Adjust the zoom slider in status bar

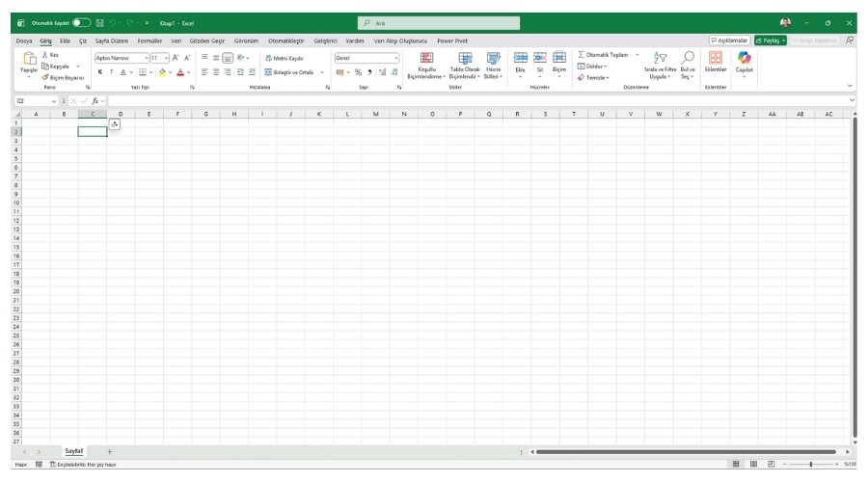pos(811,465)
